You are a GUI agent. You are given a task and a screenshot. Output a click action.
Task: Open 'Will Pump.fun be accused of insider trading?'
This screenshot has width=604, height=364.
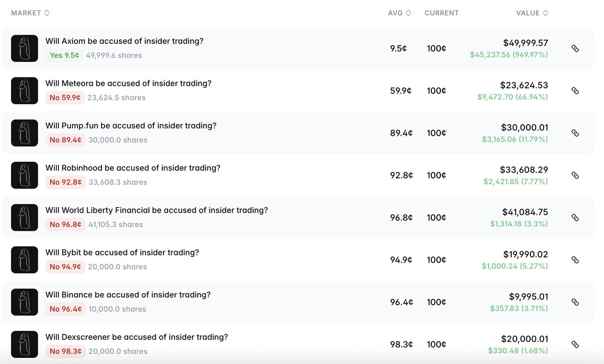click(131, 126)
